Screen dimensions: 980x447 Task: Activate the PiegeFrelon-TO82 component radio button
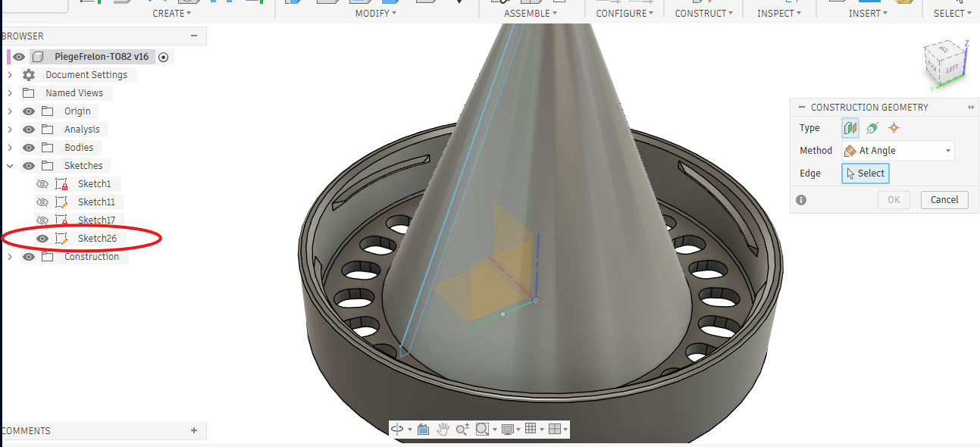164,57
